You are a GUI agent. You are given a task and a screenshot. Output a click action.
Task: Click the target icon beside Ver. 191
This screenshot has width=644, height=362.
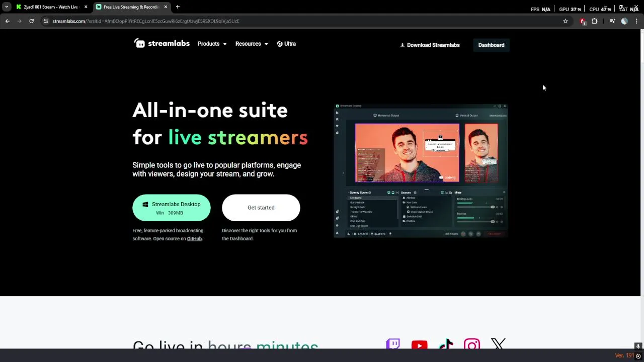pyautogui.click(x=638, y=356)
